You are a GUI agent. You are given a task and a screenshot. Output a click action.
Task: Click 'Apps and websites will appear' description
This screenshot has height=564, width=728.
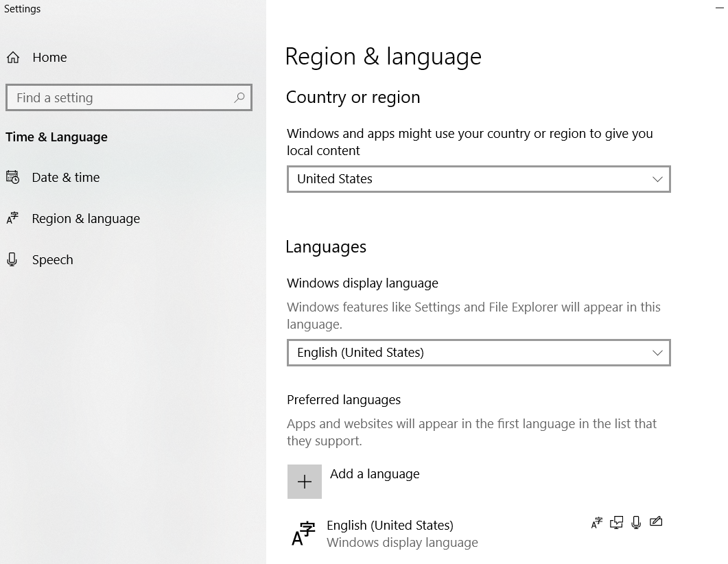471,432
